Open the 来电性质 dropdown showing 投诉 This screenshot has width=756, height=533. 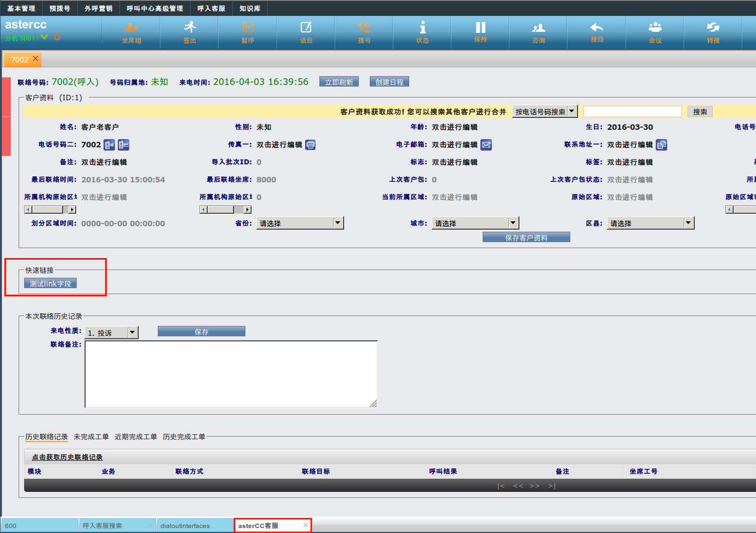coord(132,333)
